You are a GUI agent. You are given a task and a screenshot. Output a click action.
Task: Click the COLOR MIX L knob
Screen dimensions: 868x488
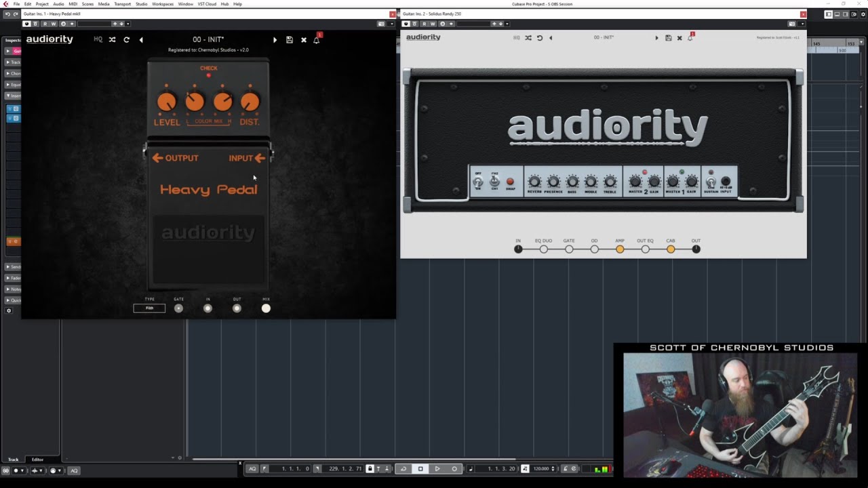coord(194,102)
